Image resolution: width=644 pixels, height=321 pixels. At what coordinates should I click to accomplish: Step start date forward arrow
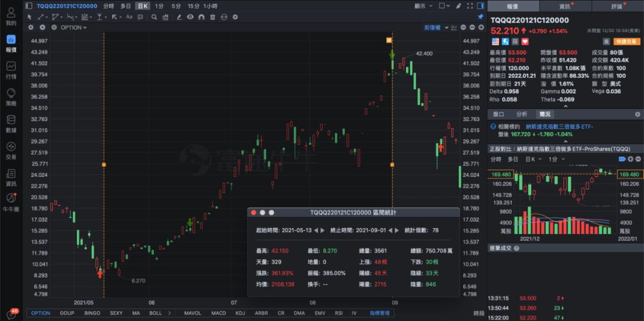click(323, 230)
